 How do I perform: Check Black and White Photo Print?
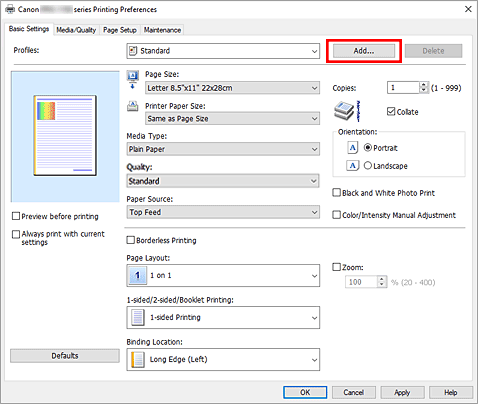pyautogui.click(x=336, y=193)
